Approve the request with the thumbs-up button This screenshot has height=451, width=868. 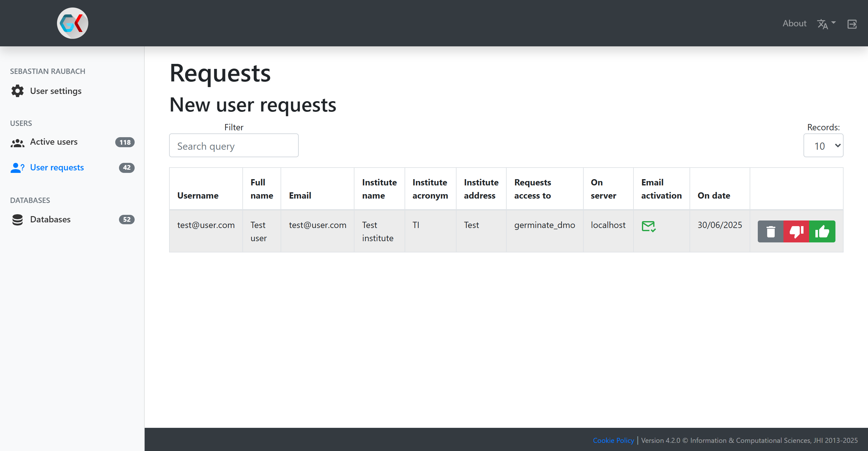click(822, 231)
